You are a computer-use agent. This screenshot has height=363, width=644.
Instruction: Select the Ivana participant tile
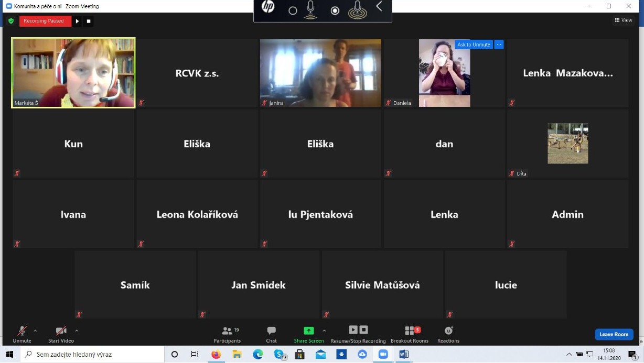pyautogui.click(x=73, y=214)
